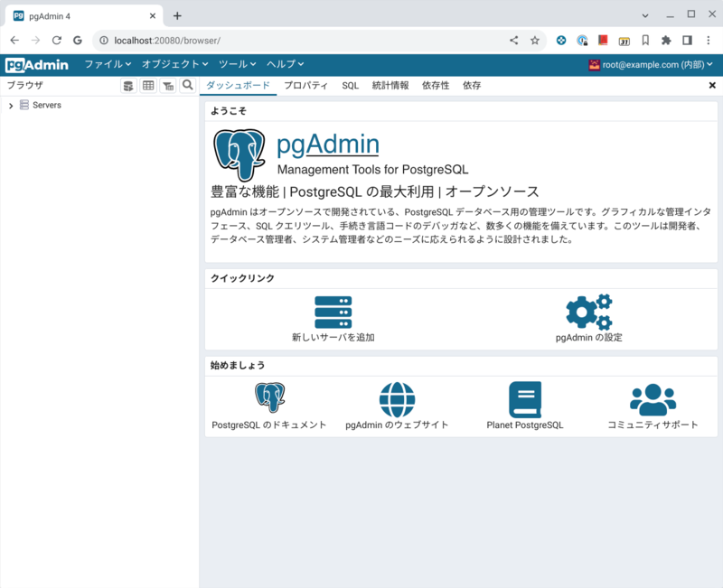Expand the Servers tree node
The width and height of the screenshot is (723, 588).
pos(10,105)
